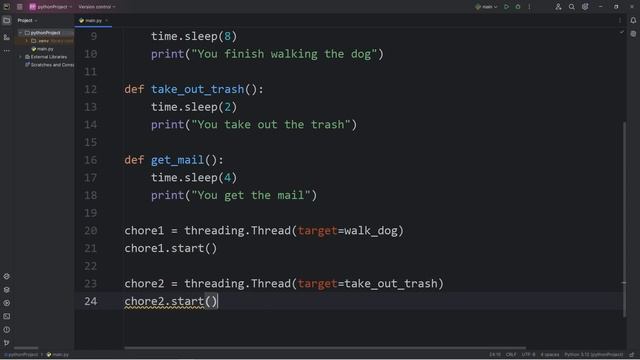Image resolution: width=640 pixels, height=360 pixels.
Task: Open Python interpreter selector in status bar
Action: [x=594, y=355]
